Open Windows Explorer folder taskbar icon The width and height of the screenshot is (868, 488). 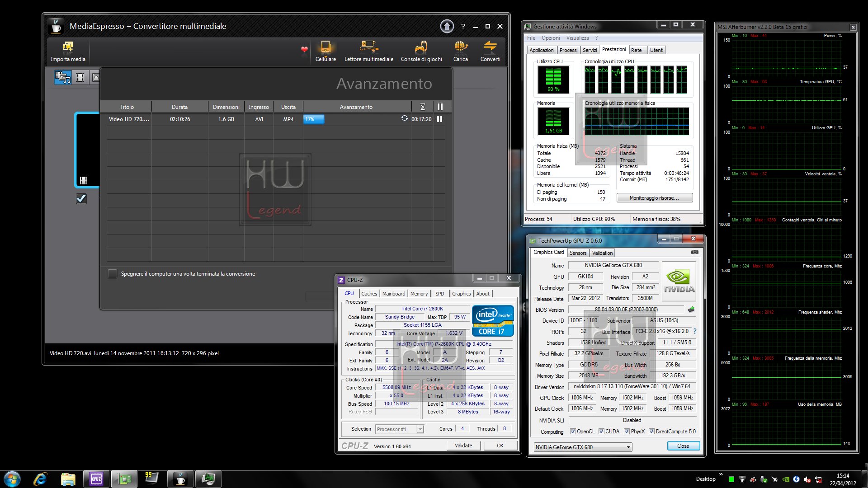(68, 479)
